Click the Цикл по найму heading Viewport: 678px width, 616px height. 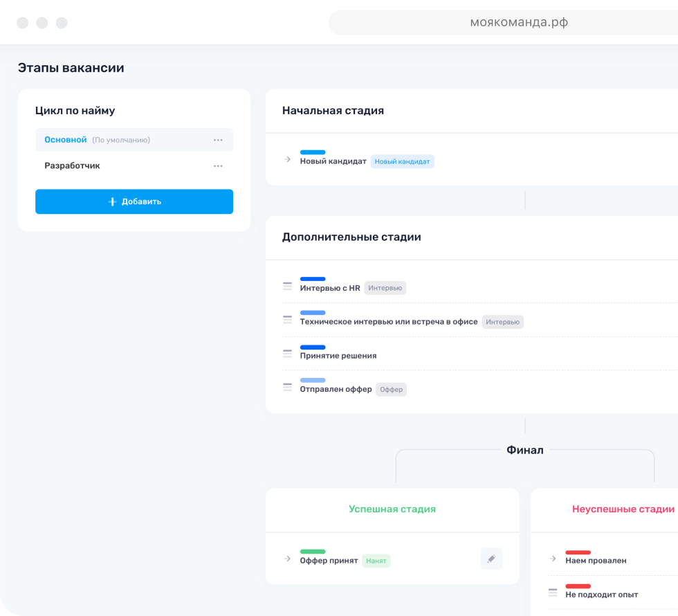click(x=75, y=111)
